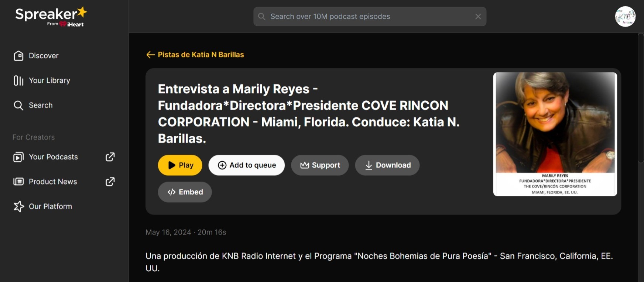
Task: Click the date text 'May 16, 2024 · 20m 16s'
Action: point(186,232)
